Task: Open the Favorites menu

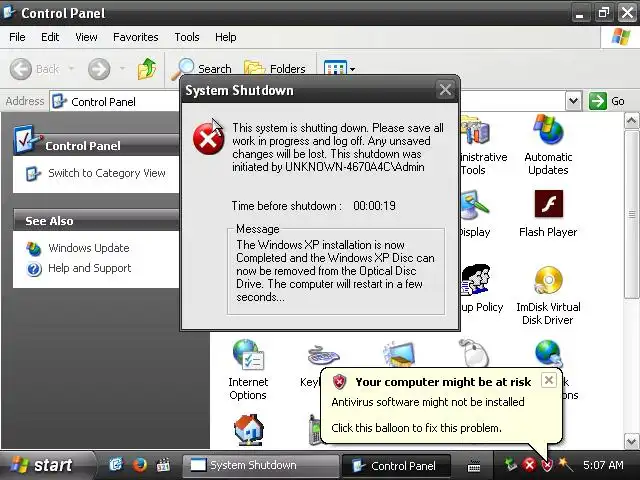Action: [136, 37]
